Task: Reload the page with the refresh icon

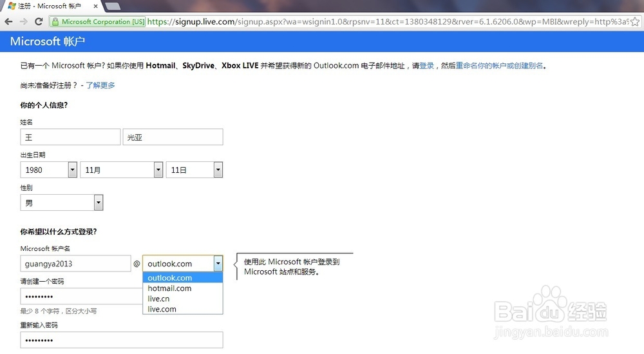Action: [x=39, y=21]
